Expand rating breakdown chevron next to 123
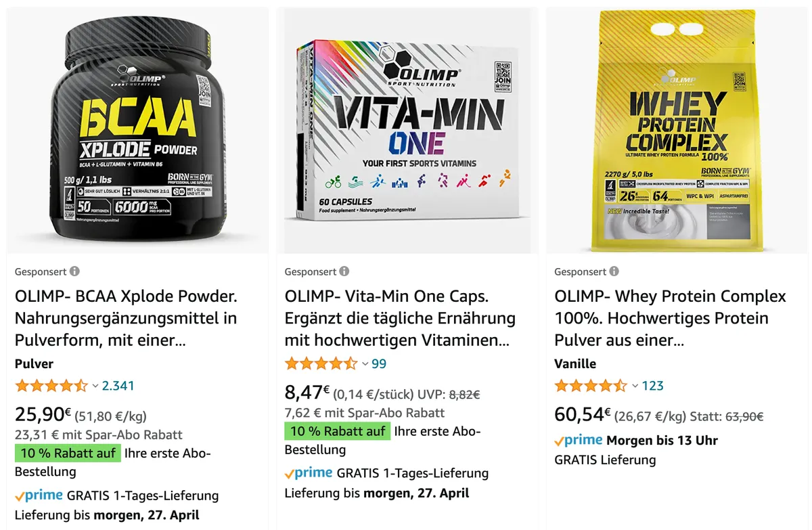 [635, 386]
